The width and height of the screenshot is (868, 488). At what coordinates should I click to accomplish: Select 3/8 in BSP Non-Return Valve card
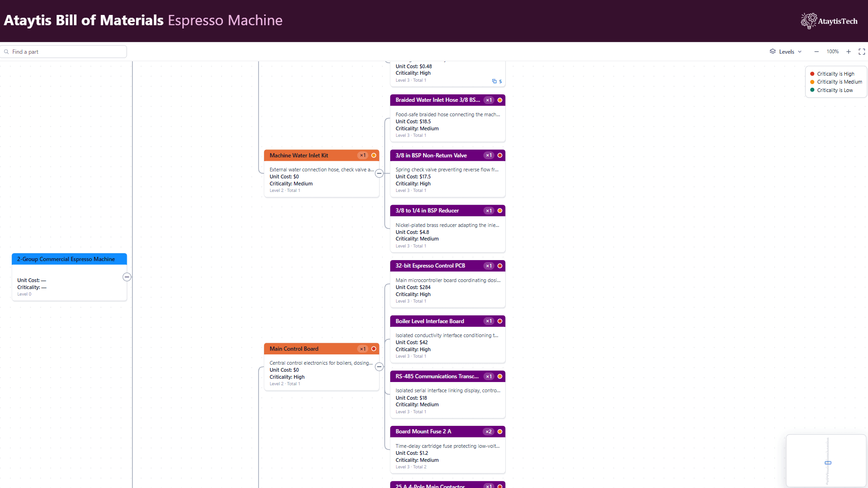[447, 173]
